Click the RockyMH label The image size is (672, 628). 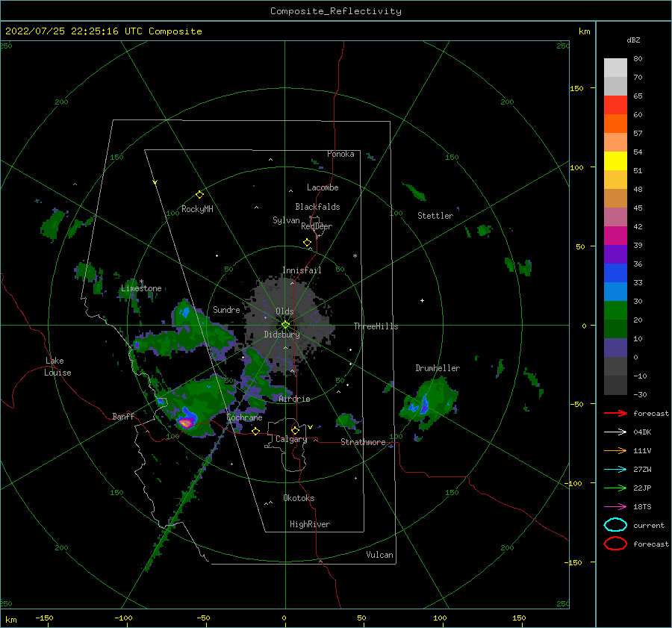pyautogui.click(x=197, y=209)
